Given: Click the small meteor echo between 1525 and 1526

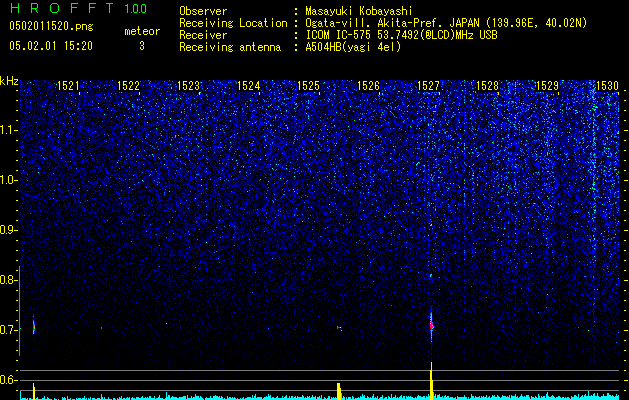Looking at the screenshot, I should click(339, 328).
